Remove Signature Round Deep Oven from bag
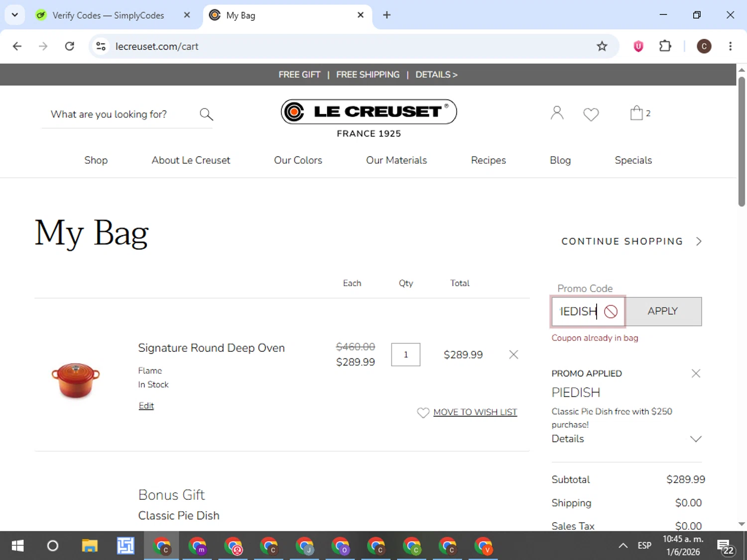The width and height of the screenshot is (747, 560). coord(513,354)
